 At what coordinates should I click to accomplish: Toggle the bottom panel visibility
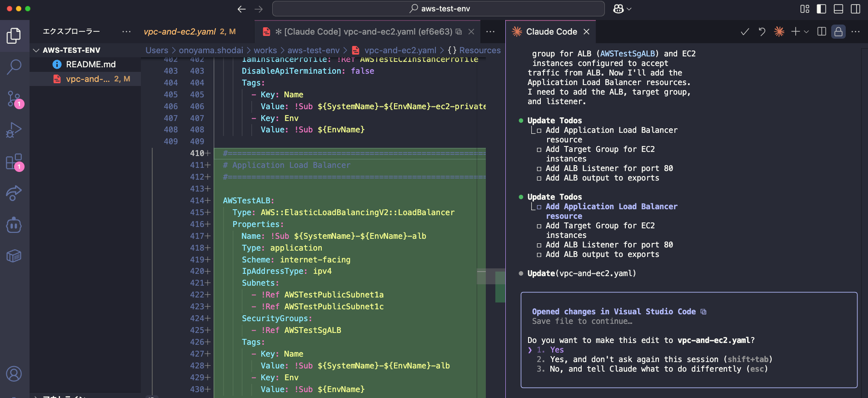(x=838, y=9)
